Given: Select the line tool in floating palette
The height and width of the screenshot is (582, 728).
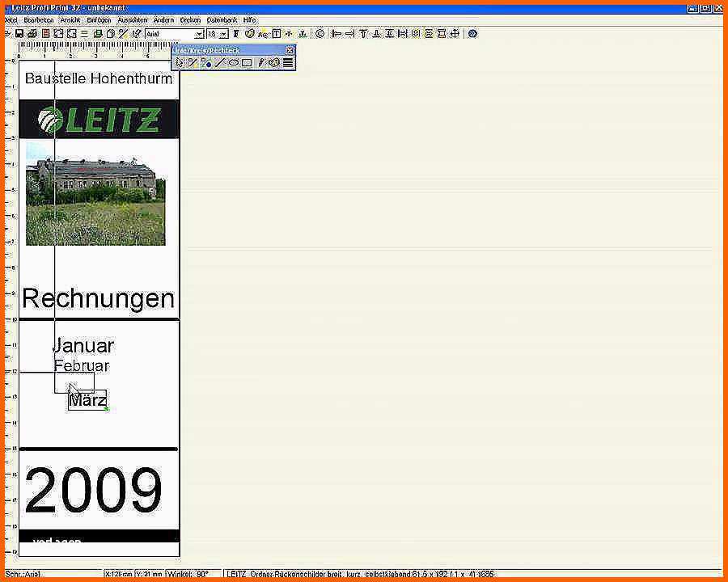Looking at the screenshot, I should (x=220, y=63).
